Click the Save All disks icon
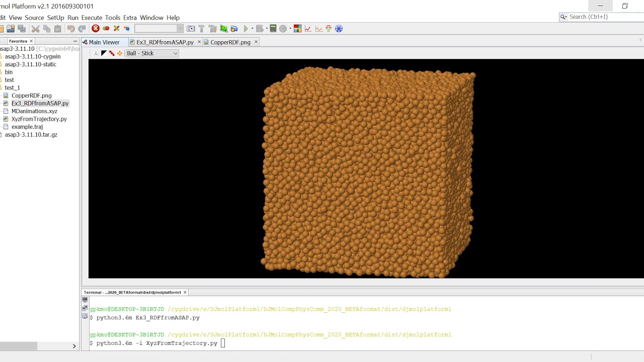Screen dimensions: 644x362 tap(22, 29)
